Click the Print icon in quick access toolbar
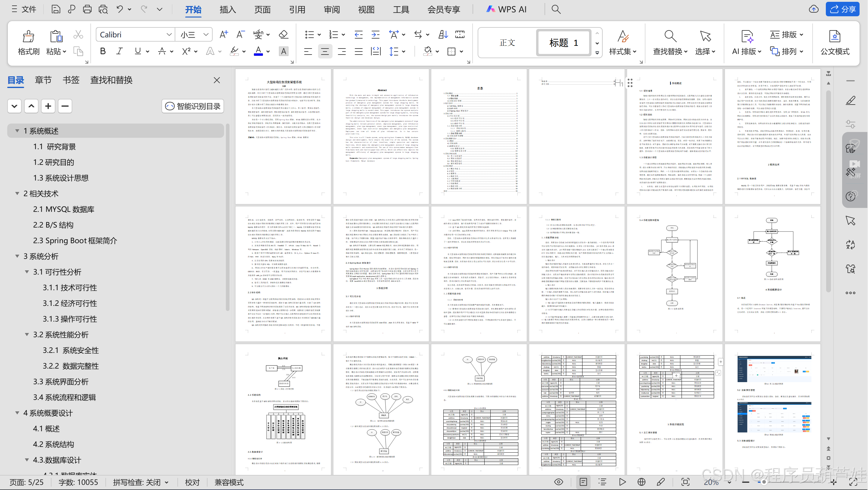This screenshot has width=868, height=490. (87, 9)
